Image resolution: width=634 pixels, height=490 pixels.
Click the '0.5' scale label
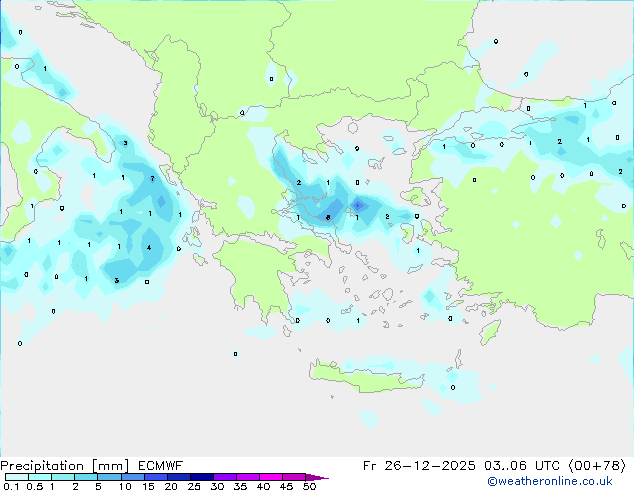coord(34,486)
